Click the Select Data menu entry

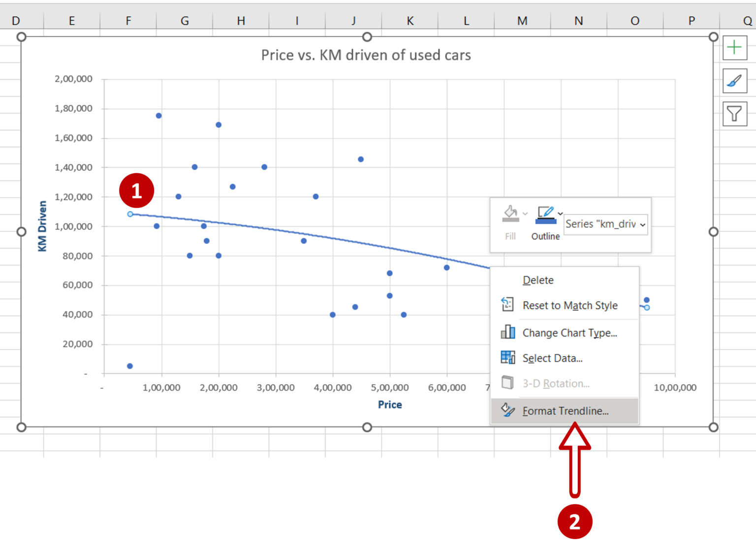tap(552, 358)
